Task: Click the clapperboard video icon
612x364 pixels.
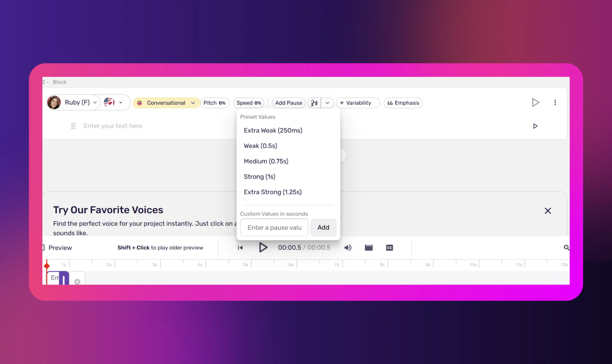Action: [x=368, y=248]
